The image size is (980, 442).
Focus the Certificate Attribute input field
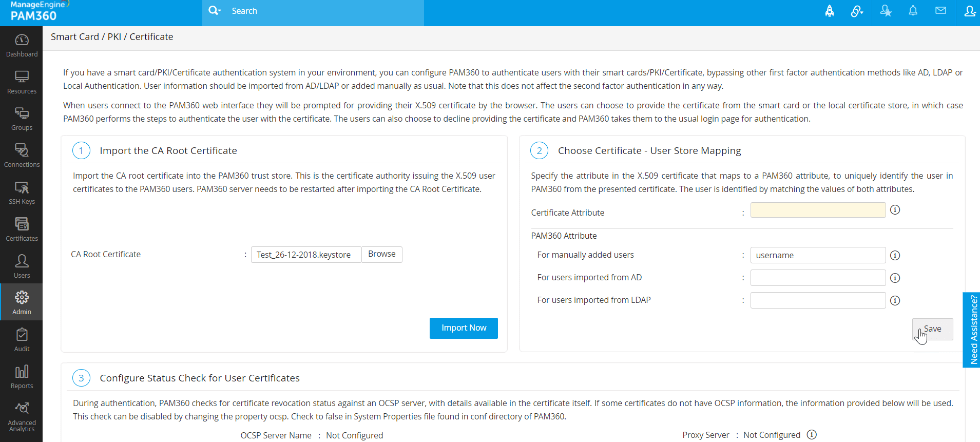click(x=818, y=210)
